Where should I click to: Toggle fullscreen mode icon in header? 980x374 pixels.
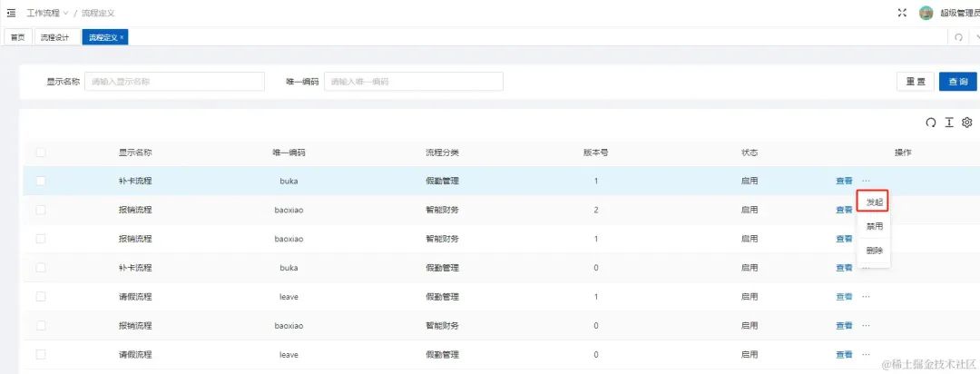(x=902, y=13)
